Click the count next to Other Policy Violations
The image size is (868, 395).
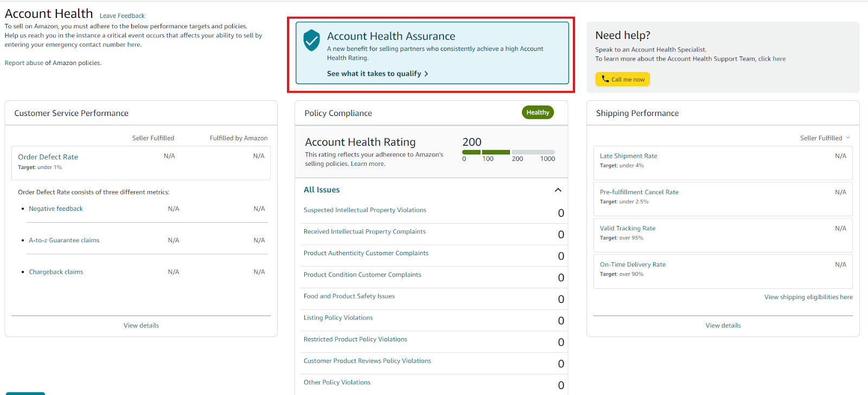tap(561, 385)
